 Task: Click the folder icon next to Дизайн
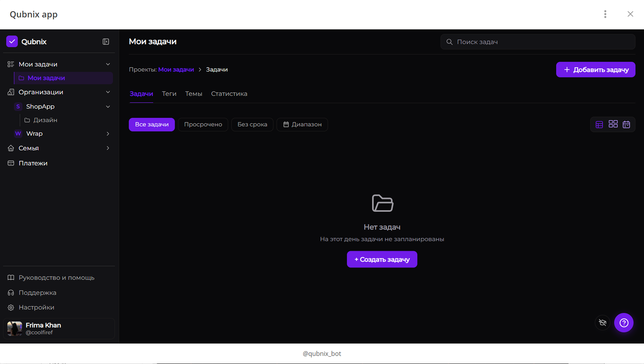(x=27, y=120)
